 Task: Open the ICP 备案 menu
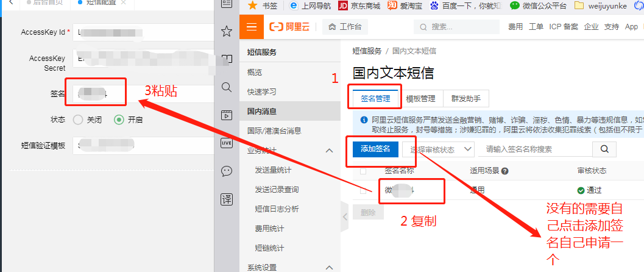pos(564,27)
